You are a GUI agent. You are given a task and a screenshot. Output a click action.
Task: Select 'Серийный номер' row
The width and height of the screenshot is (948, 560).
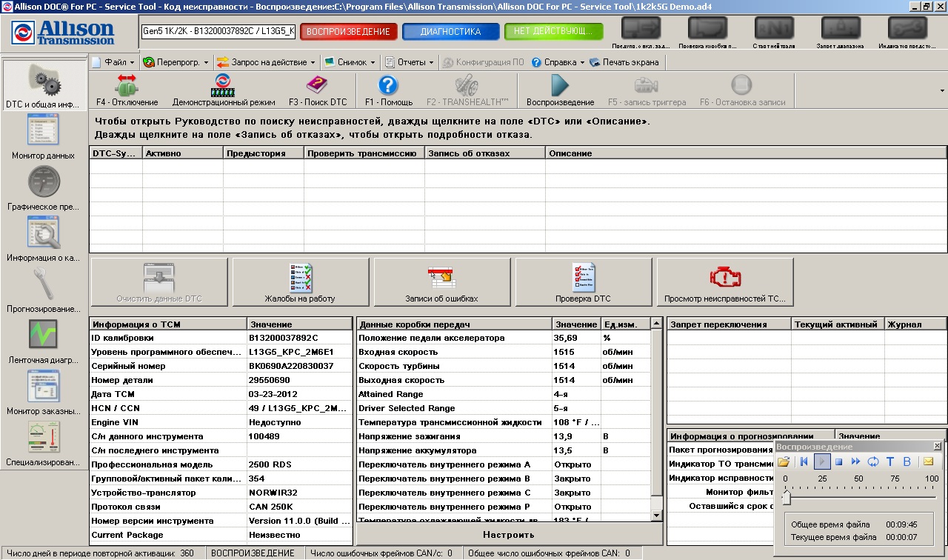[x=221, y=366]
